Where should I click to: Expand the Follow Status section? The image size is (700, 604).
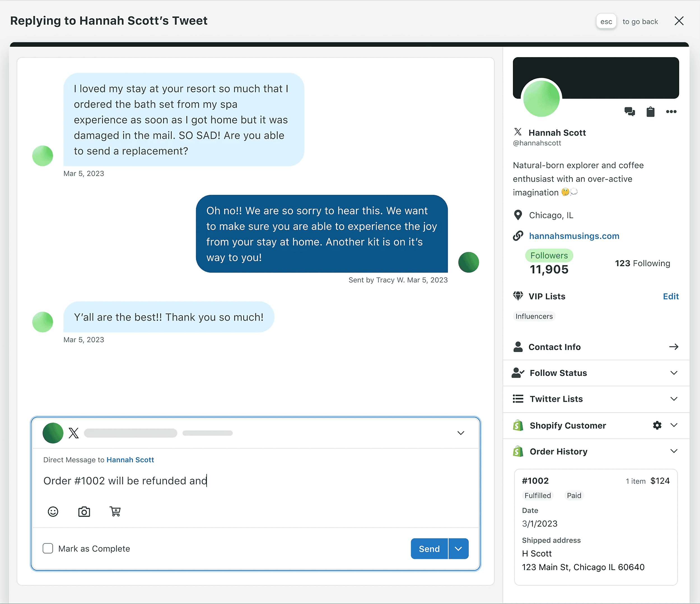coord(674,373)
